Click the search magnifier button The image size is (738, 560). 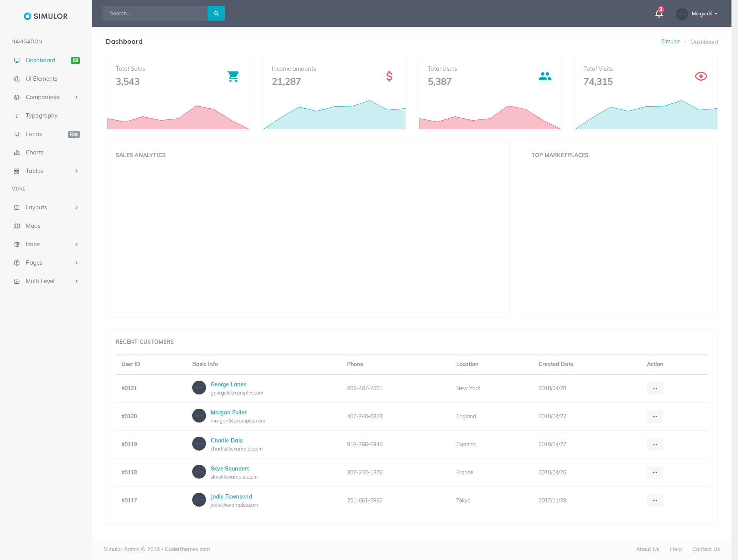tap(216, 13)
